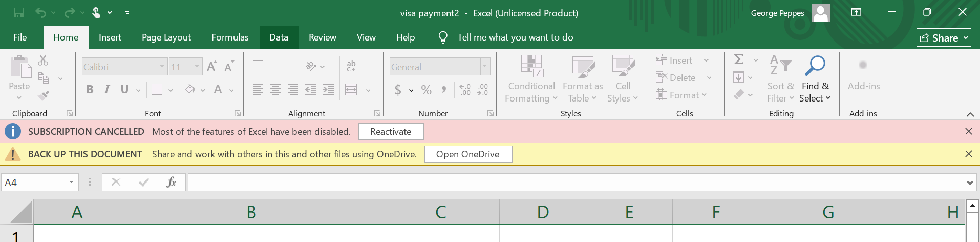
Task: Click Align Right icon
Action: pos(293,90)
